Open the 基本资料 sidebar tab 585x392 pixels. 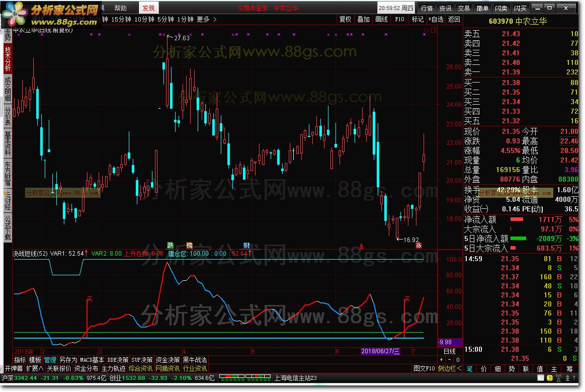tap(8, 143)
